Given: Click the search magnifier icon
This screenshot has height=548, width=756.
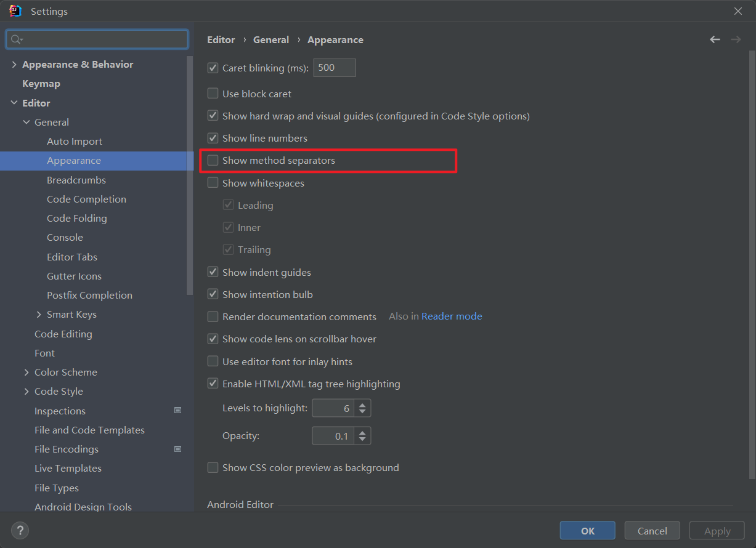Looking at the screenshot, I should pyautogui.click(x=16, y=39).
